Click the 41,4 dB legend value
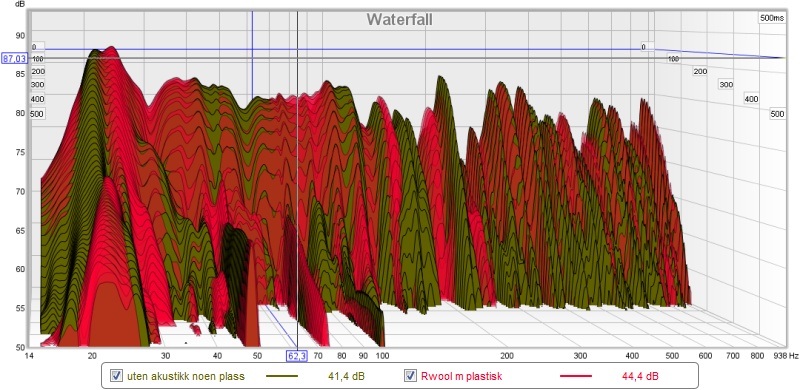 click(x=345, y=377)
